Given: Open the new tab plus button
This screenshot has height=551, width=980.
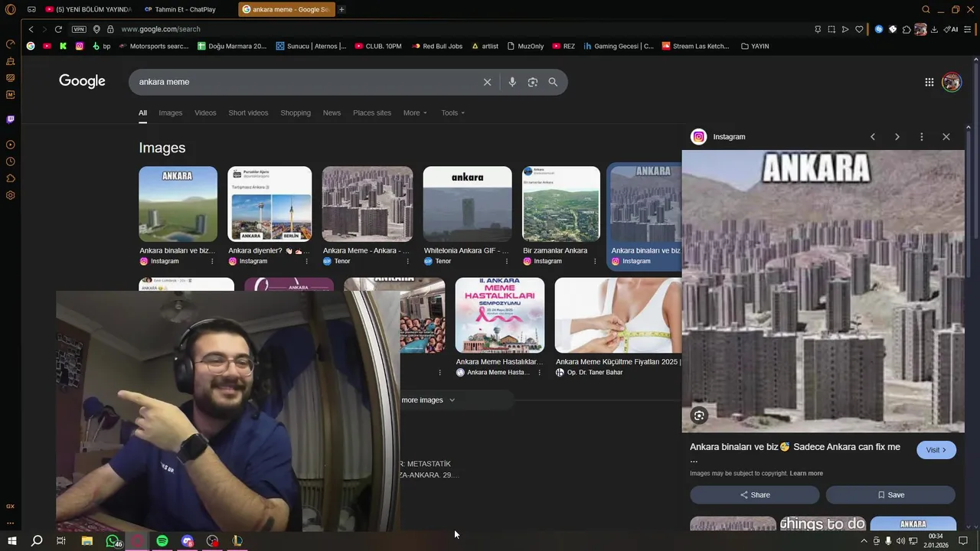Looking at the screenshot, I should click(341, 9).
